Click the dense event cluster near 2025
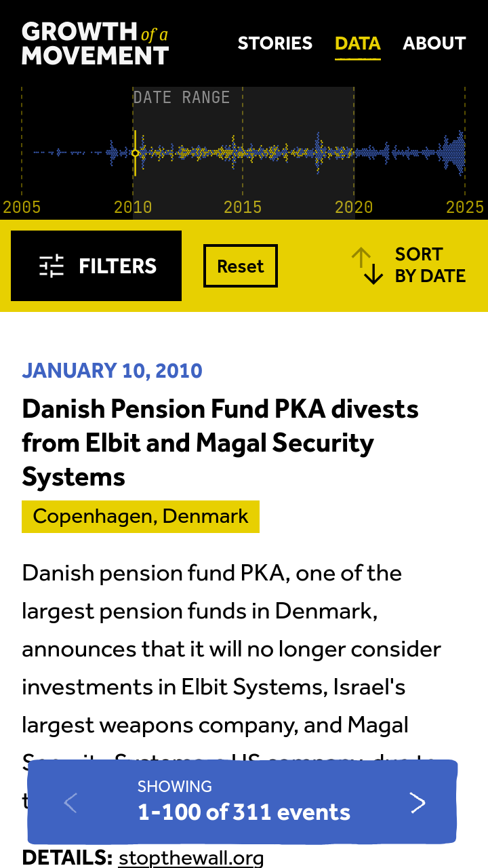 (455, 153)
